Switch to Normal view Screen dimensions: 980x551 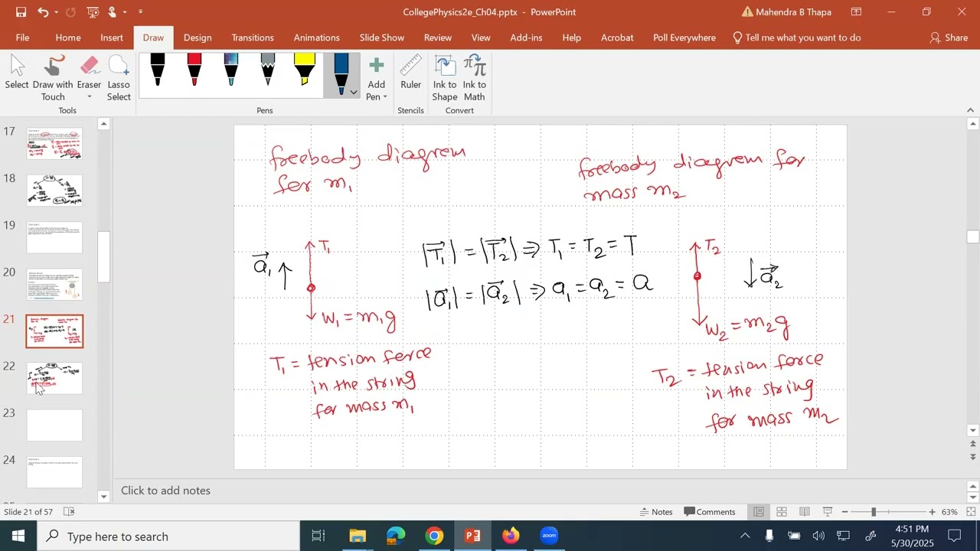[759, 512]
